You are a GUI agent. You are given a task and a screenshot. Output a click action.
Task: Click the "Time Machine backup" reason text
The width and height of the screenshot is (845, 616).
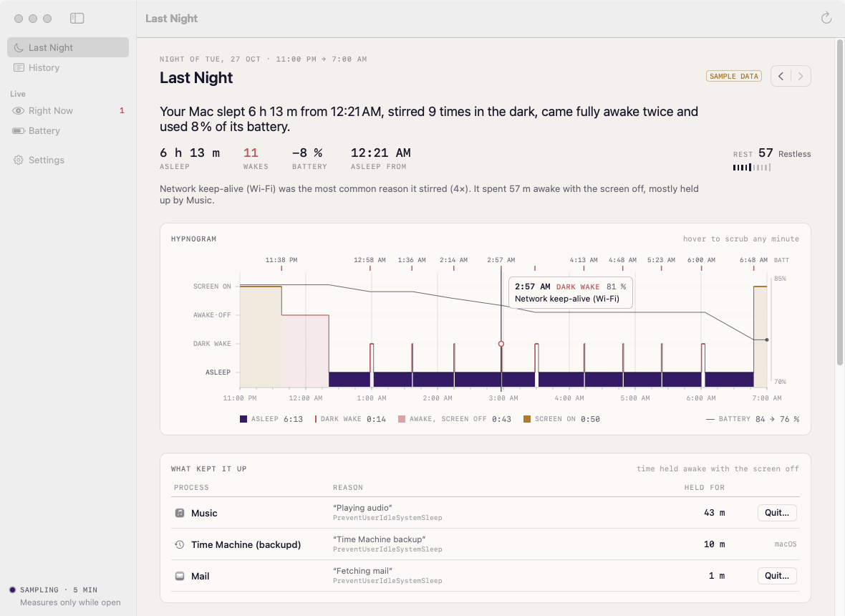380,539
